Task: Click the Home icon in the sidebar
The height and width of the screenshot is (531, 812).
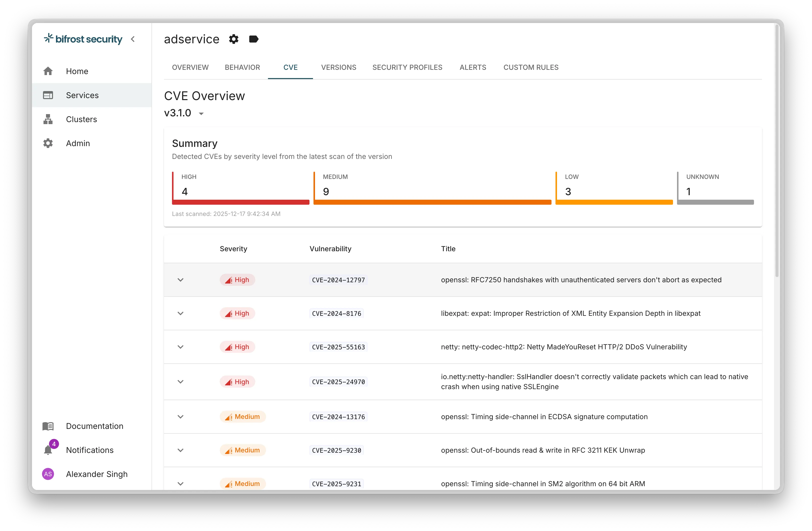Action: tap(48, 71)
